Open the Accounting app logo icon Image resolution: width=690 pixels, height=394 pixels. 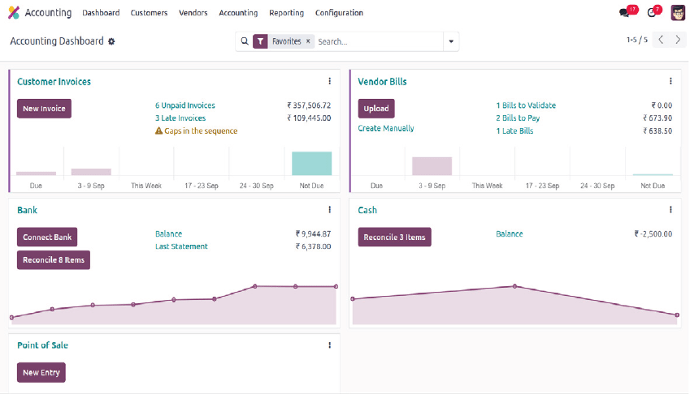tap(14, 13)
